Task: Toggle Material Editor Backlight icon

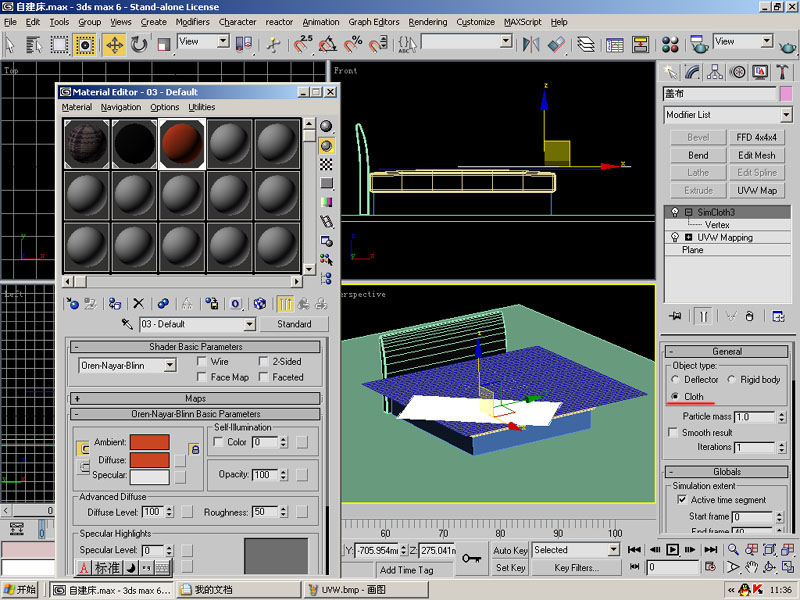Action: pos(326,146)
